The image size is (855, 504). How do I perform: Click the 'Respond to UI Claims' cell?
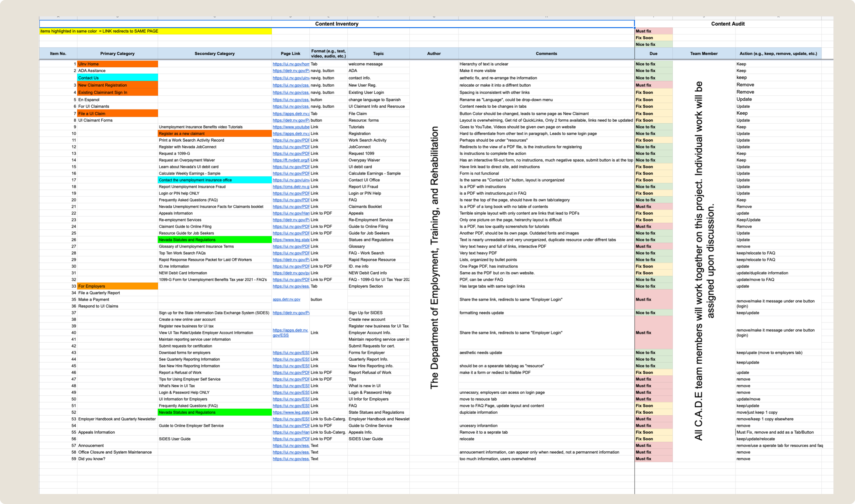click(117, 306)
